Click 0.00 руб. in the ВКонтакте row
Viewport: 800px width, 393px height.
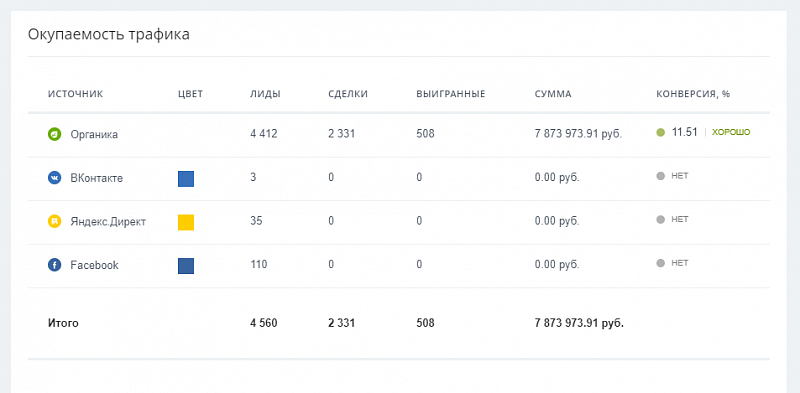point(557,178)
